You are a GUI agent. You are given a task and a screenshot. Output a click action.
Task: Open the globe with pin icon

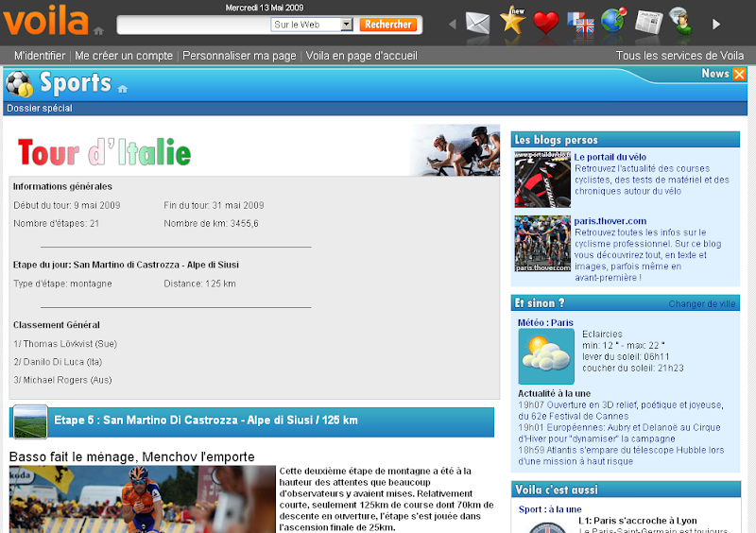click(x=613, y=20)
